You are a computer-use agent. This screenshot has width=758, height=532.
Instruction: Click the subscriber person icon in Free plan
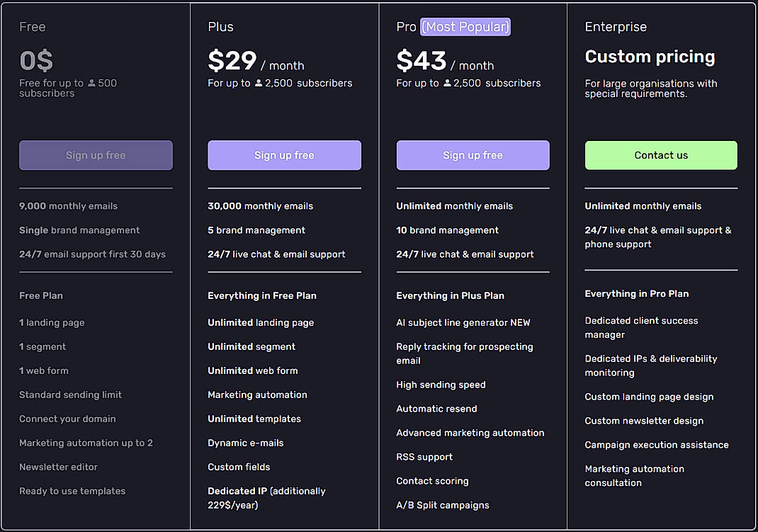pos(91,83)
